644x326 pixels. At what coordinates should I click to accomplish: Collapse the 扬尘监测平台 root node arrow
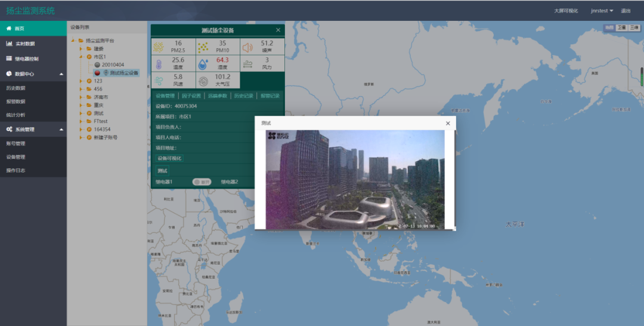tap(73, 40)
